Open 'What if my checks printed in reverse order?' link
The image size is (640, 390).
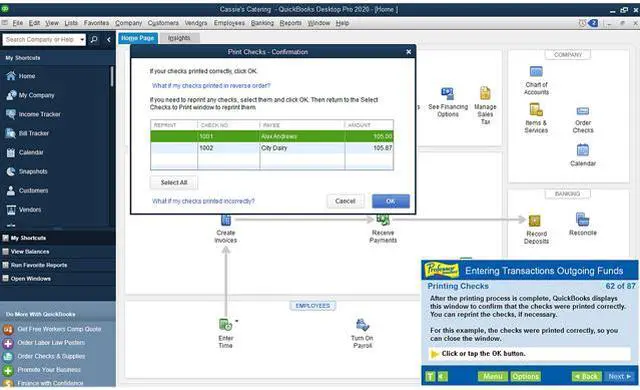(211, 86)
